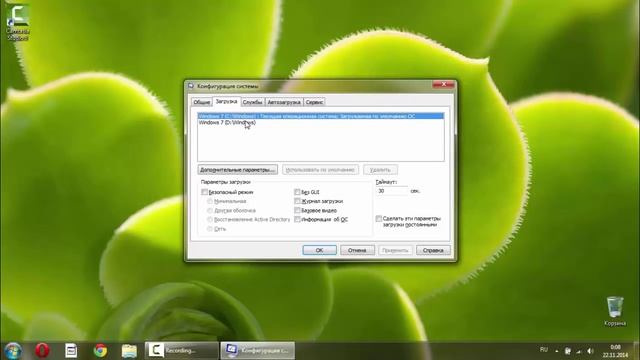Confirm with the OK button

coord(320,250)
